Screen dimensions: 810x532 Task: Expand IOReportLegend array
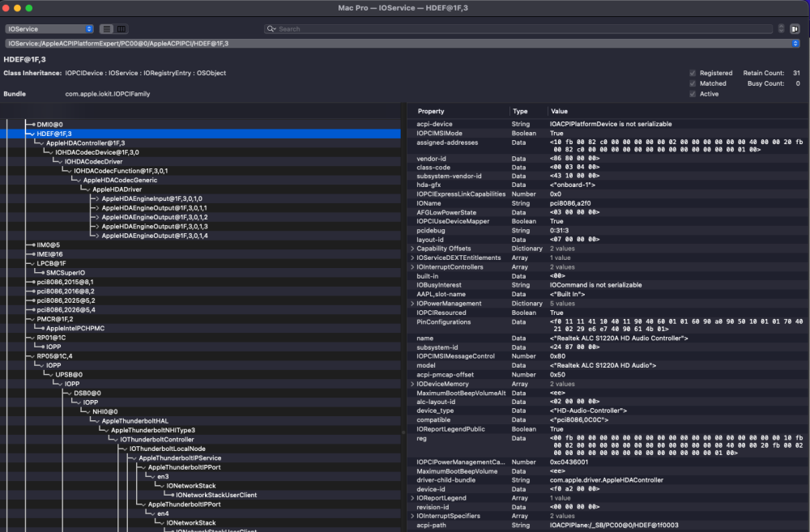(412, 499)
